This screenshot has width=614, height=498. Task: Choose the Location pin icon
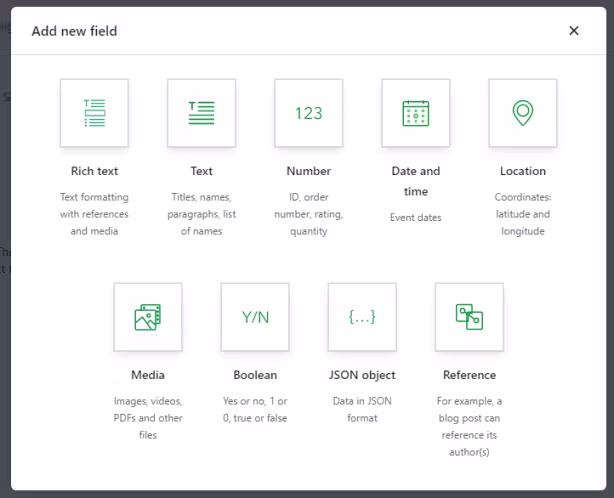coord(523,113)
